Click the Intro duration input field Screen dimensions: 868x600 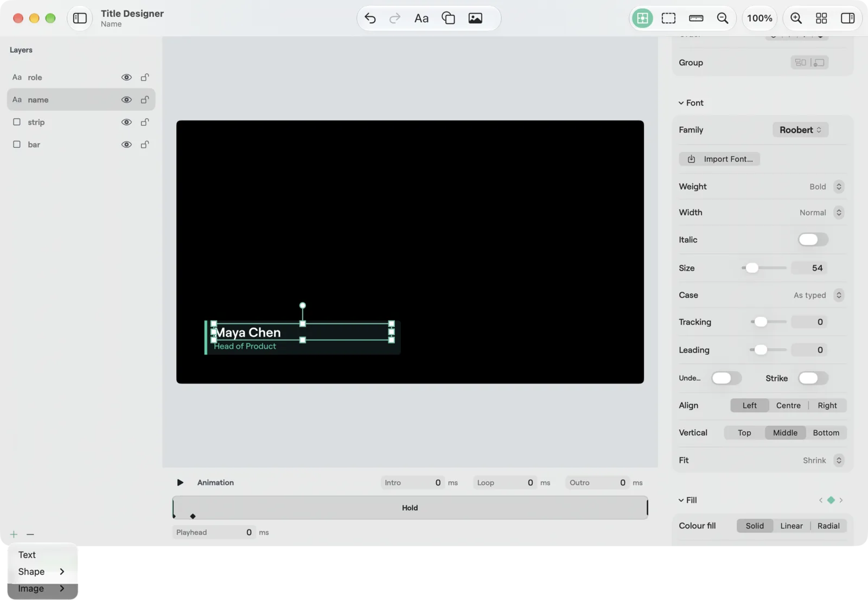(x=413, y=483)
